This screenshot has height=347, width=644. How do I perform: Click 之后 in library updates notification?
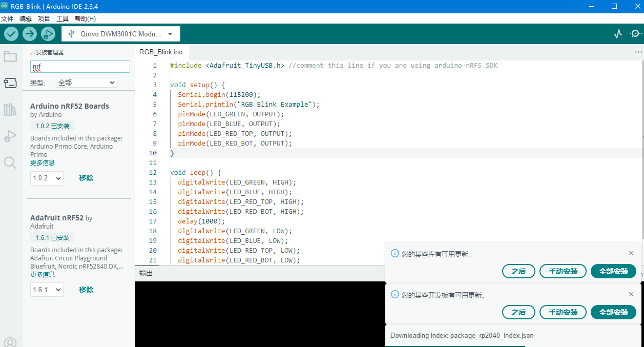(518, 271)
